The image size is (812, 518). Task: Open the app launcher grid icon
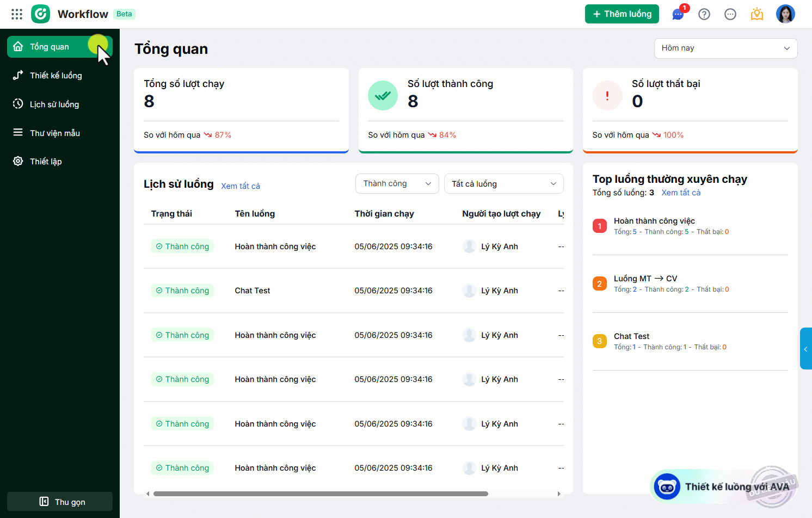[x=17, y=14]
